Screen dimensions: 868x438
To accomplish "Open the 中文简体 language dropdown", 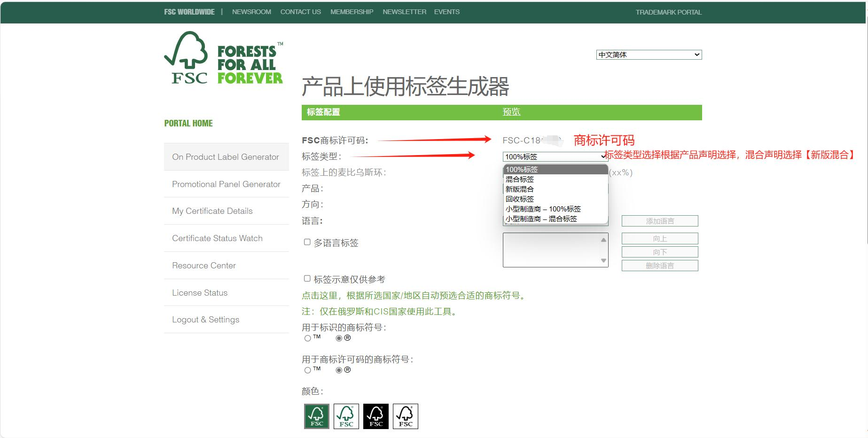I will click(649, 55).
